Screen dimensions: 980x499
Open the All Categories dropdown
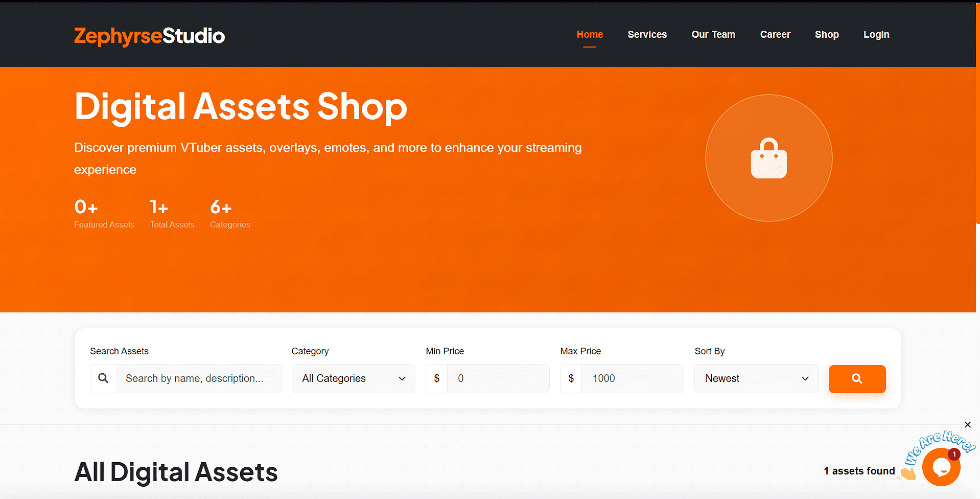pos(353,378)
